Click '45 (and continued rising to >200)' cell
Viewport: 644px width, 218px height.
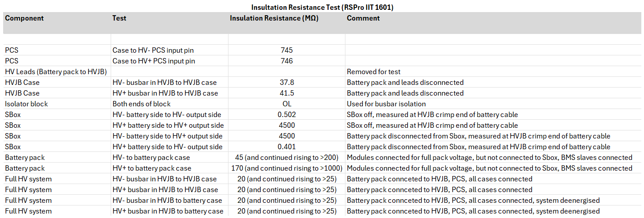287,157
